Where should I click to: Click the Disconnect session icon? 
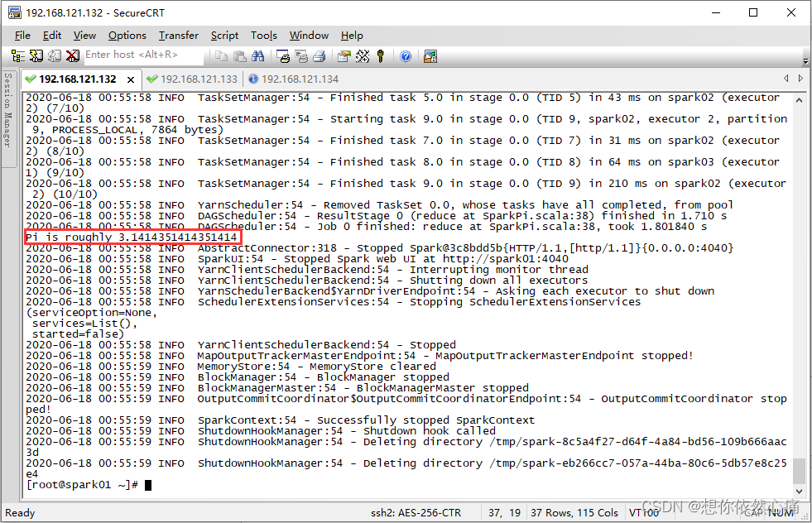pyautogui.click(x=73, y=56)
